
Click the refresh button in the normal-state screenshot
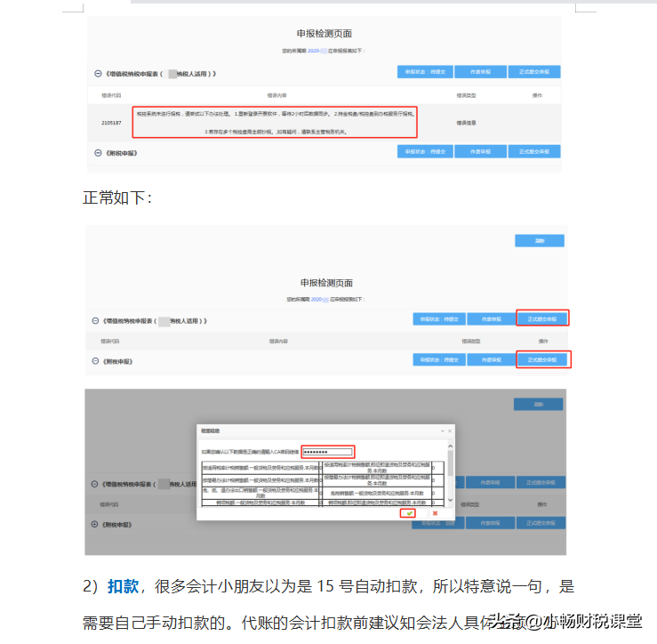pyautogui.click(x=540, y=241)
